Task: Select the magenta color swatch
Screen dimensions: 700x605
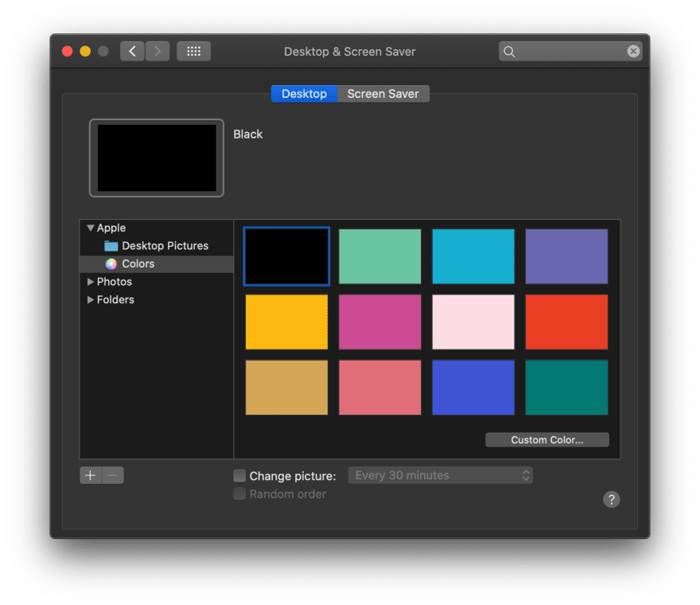Action: point(380,322)
